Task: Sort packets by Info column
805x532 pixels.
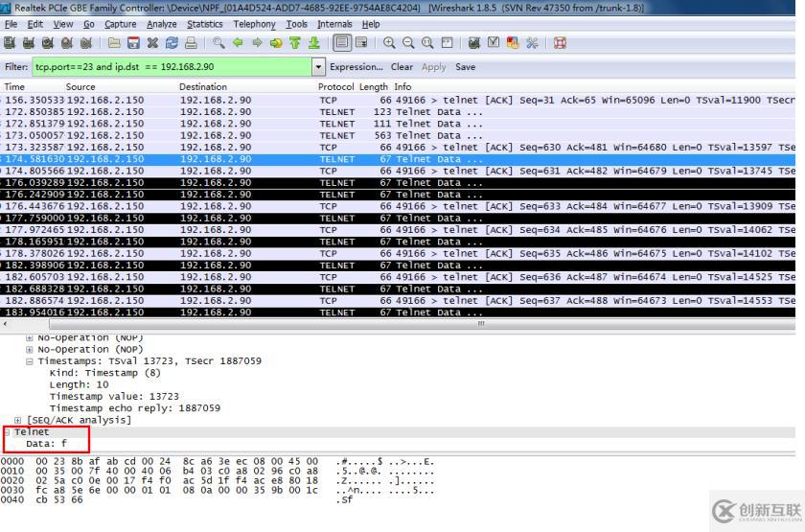Action: [402, 87]
